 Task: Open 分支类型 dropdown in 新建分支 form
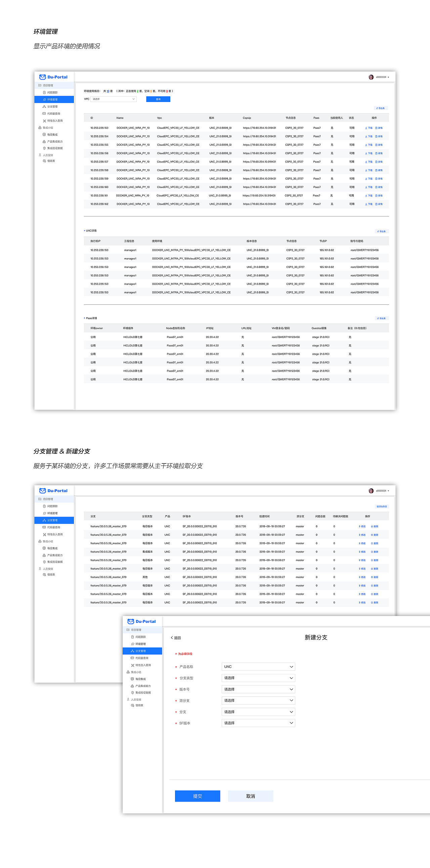pyautogui.click(x=258, y=678)
